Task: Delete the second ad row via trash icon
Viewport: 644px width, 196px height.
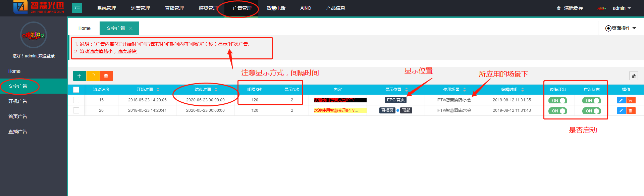Action: [631, 110]
